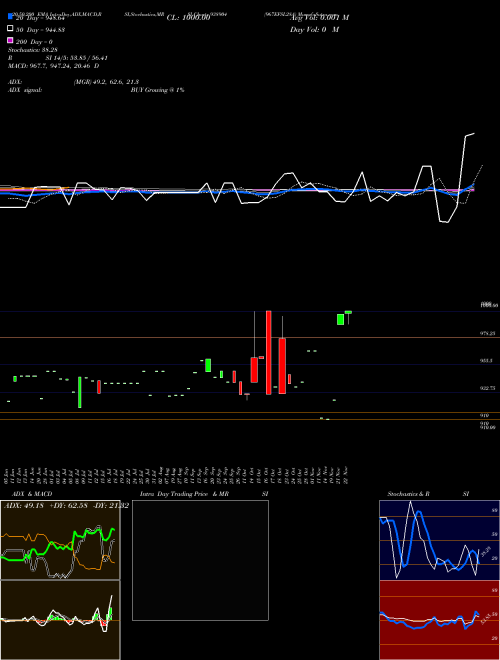Click the '22 Nov' date axis label

(x=345, y=475)
